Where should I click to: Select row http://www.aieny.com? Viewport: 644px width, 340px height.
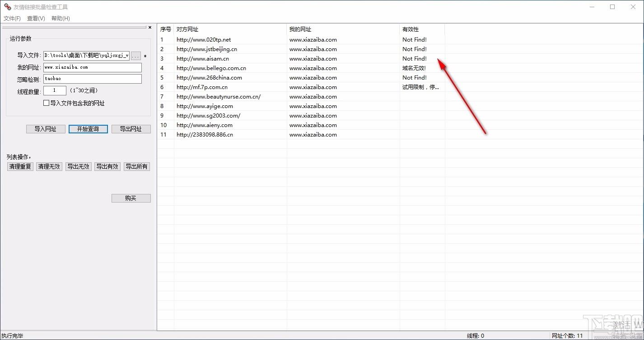click(301, 125)
